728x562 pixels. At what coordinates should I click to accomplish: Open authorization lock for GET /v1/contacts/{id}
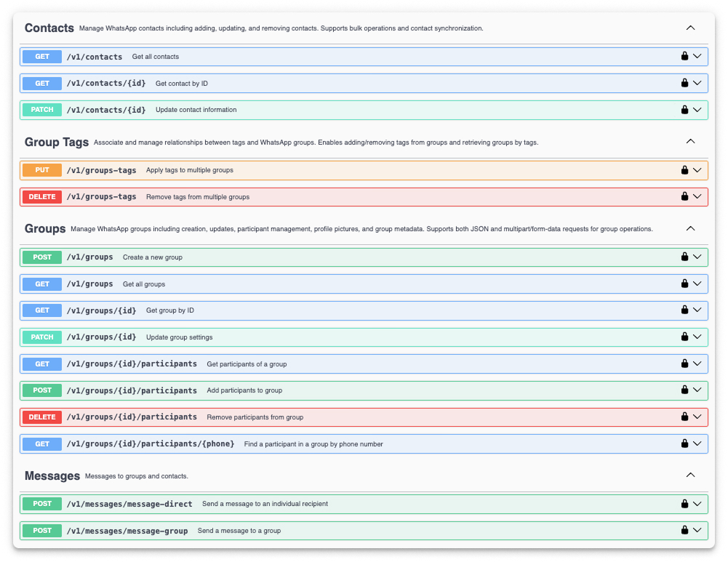coord(684,83)
